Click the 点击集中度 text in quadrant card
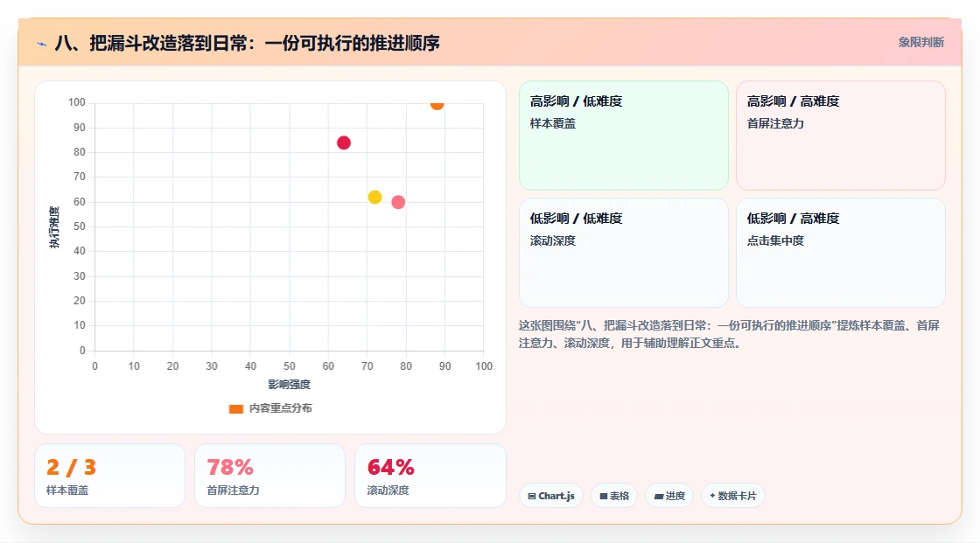 775,240
